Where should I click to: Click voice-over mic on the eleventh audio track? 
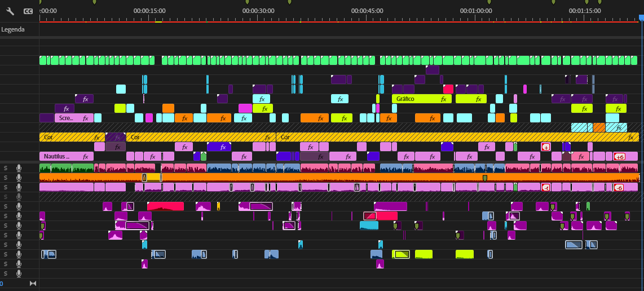pos(19,264)
